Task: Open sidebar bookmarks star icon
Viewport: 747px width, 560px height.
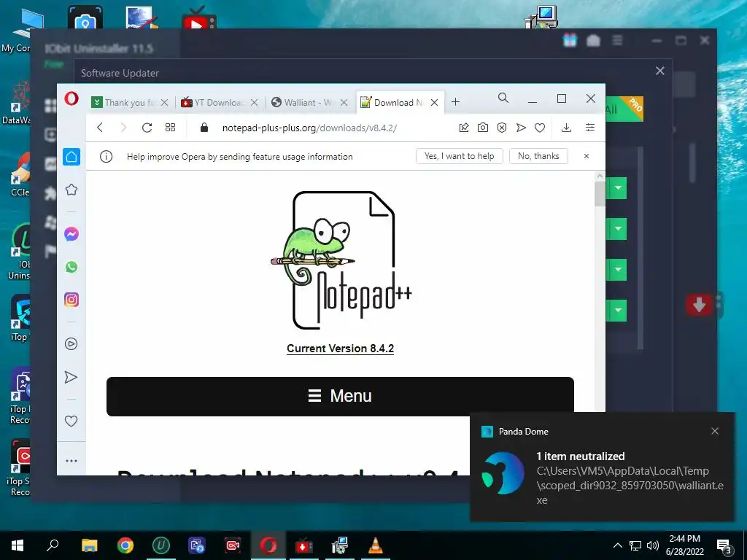Action: pos(71,190)
